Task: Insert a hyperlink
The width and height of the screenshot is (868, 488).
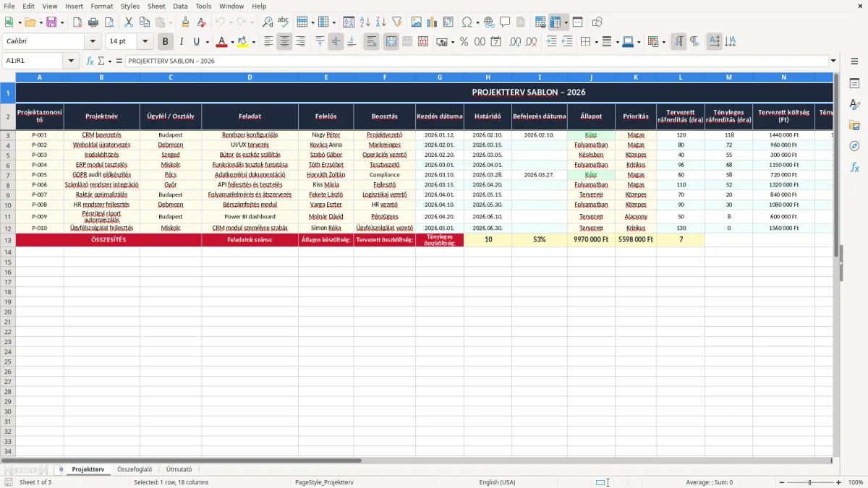Action: pos(489,22)
